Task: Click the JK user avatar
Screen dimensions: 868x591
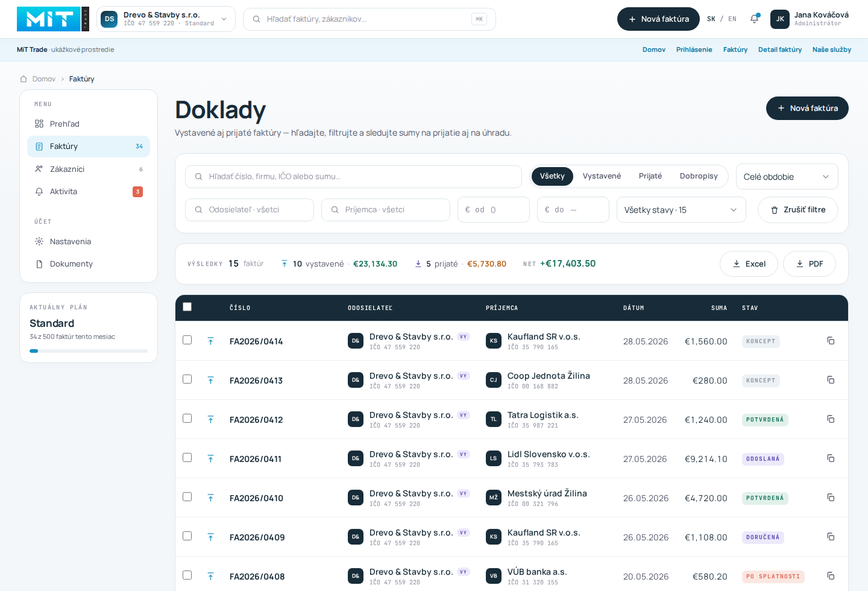Action: click(x=780, y=19)
